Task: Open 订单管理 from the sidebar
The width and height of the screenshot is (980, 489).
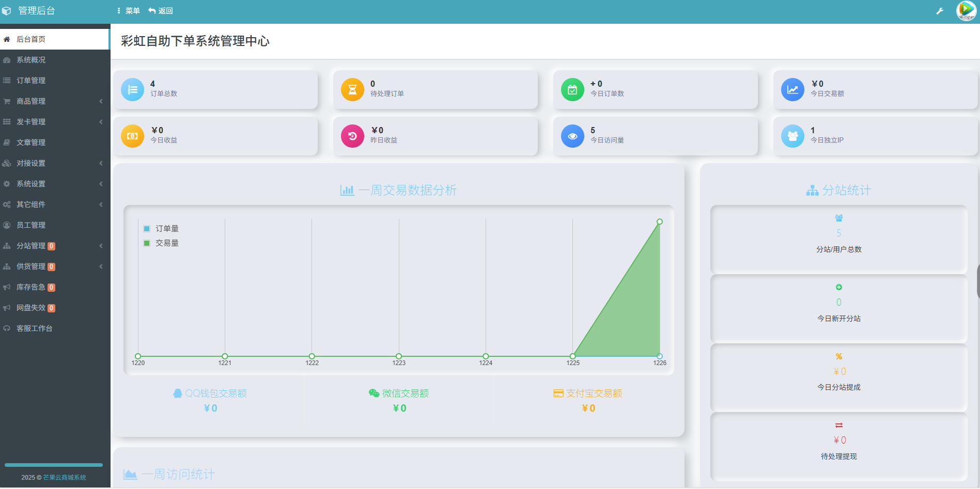Action: click(x=32, y=81)
